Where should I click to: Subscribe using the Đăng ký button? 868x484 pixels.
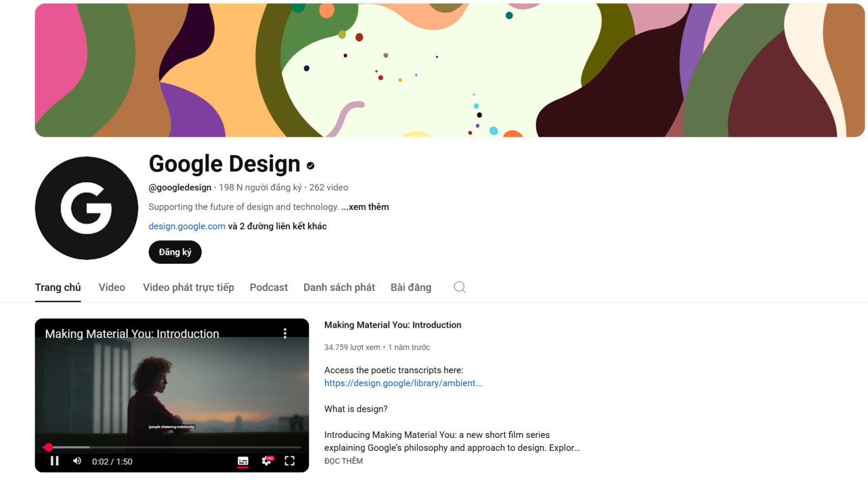click(x=175, y=252)
